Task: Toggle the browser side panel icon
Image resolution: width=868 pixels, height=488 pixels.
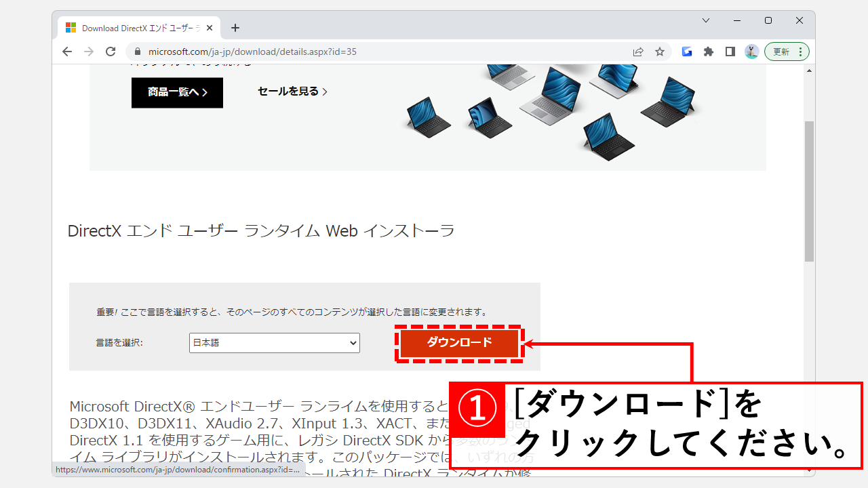Action: click(730, 52)
